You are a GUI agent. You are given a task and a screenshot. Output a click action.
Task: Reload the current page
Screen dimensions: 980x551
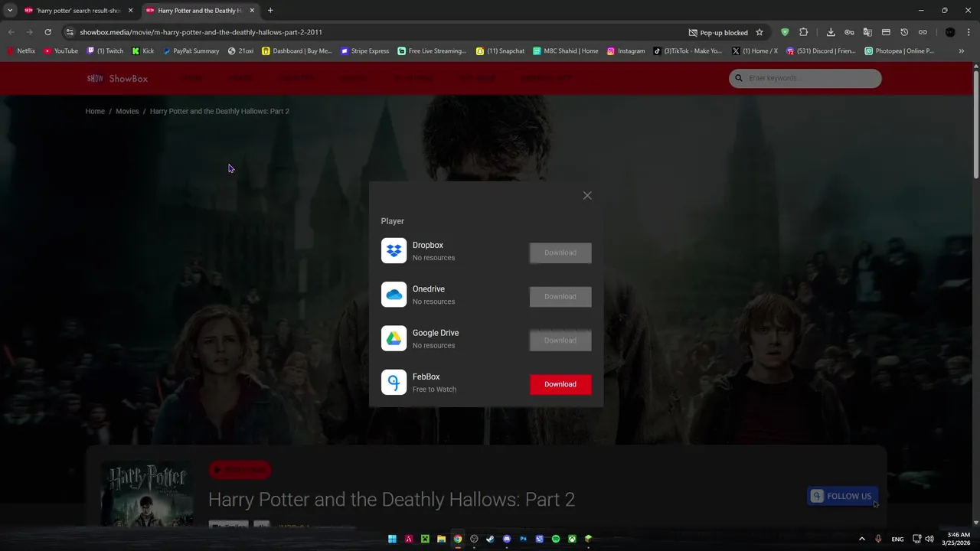pyautogui.click(x=47, y=32)
